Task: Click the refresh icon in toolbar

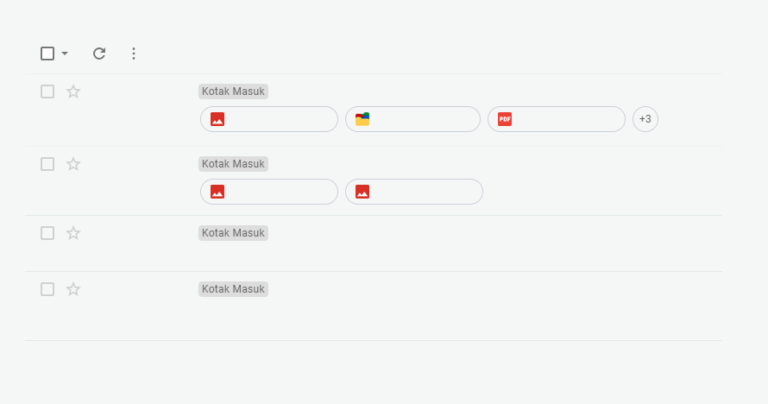Action: [x=99, y=53]
